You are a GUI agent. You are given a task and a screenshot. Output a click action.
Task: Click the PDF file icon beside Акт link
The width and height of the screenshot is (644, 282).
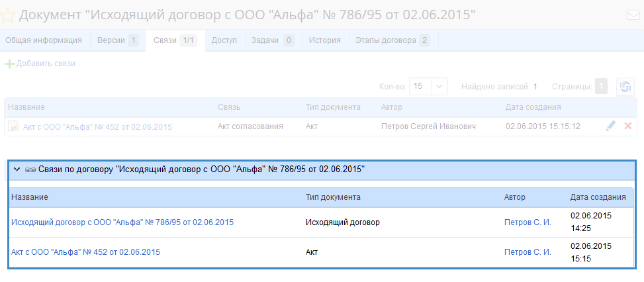click(13, 126)
